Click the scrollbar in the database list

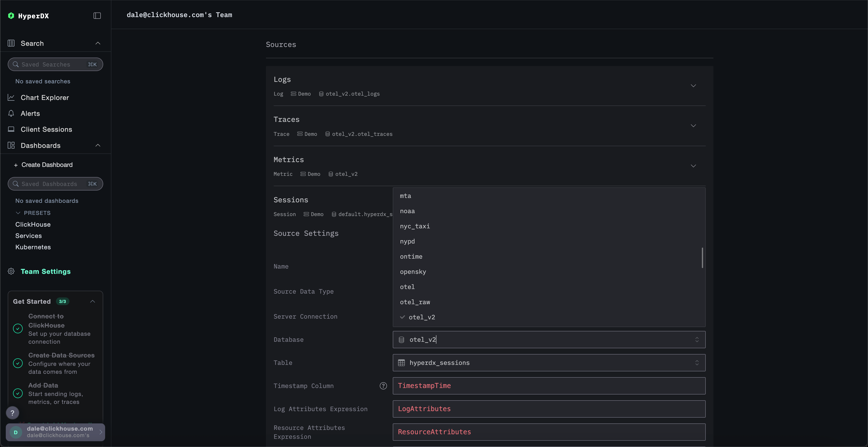tap(702, 257)
